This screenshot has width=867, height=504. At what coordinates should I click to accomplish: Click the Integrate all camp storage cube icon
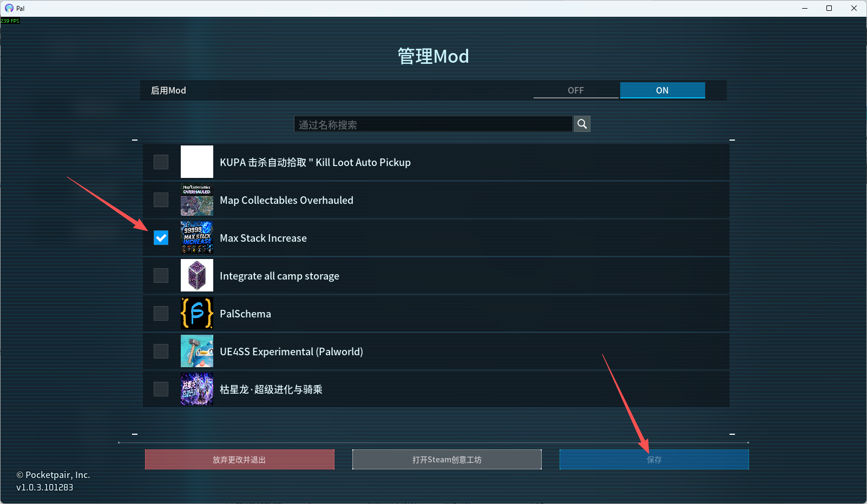pos(197,275)
